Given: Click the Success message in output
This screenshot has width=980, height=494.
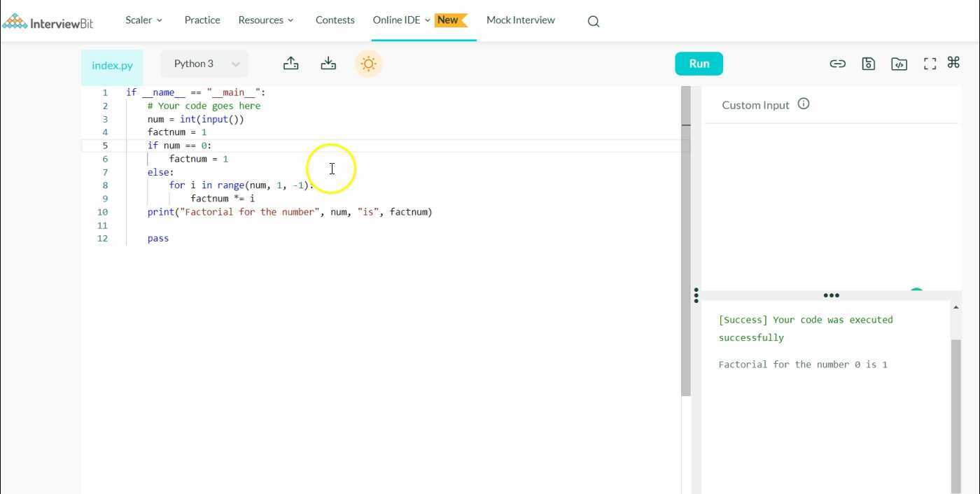Looking at the screenshot, I should click(x=806, y=329).
